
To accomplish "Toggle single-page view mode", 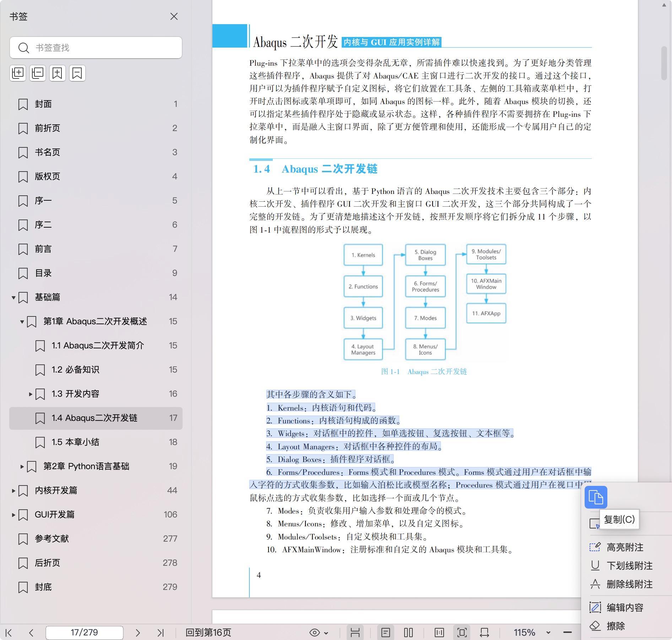I will pos(386,633).
